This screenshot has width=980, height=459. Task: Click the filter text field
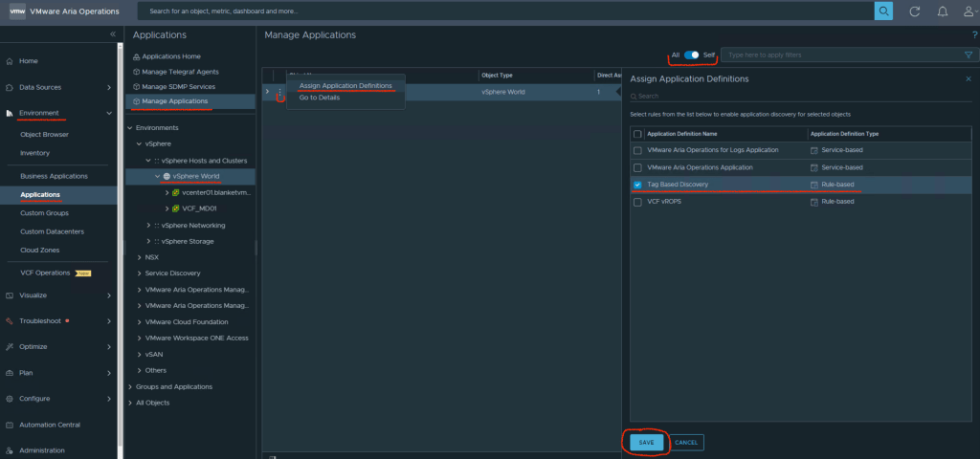(x=841, y=55)
